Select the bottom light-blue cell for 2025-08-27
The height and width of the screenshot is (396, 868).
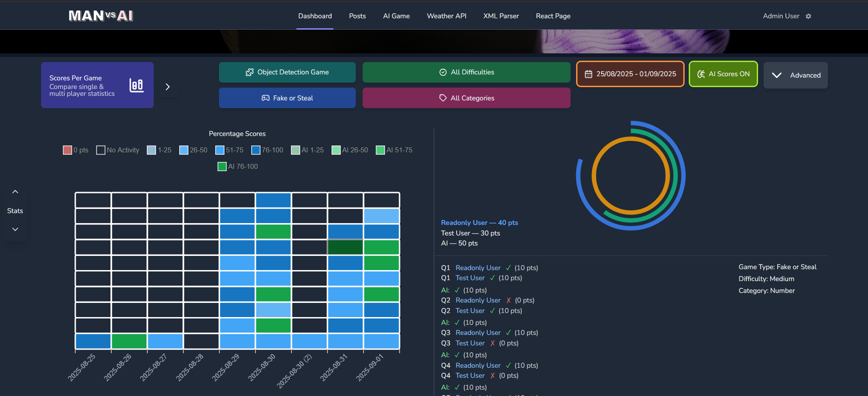[165, 341]
